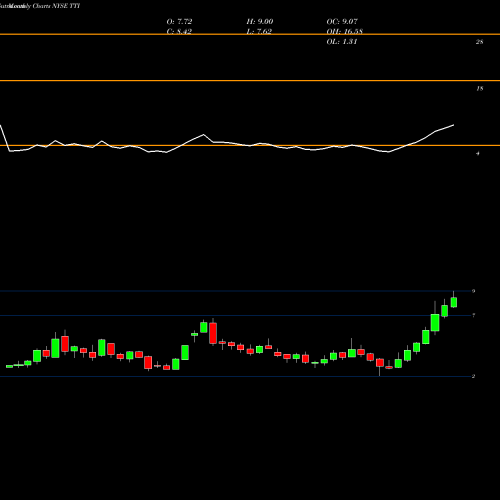Click the latest green candlestick at far right
This screenshot has width=500, height=500.
[454, 302]
